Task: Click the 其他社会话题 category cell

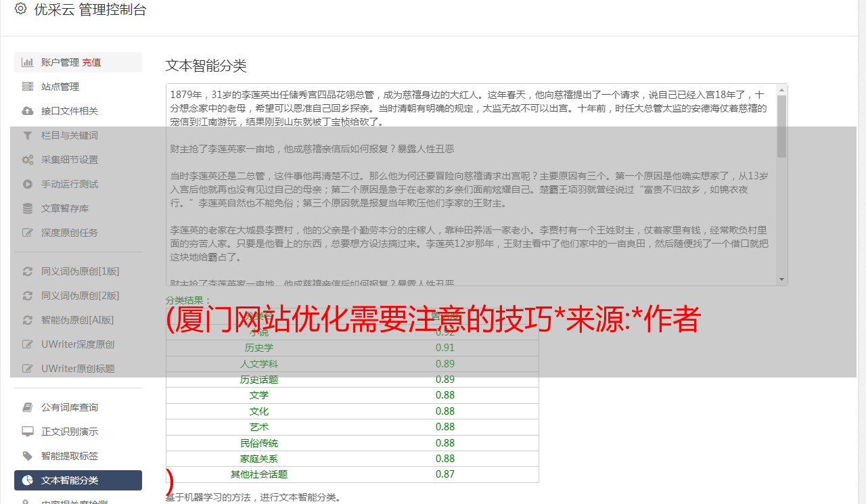Action: tap(259, 474)
